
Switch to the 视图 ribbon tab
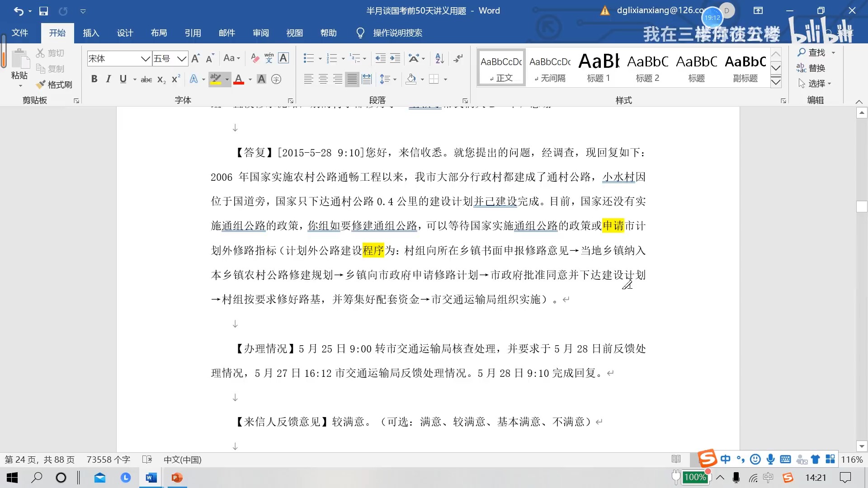point(294,33)
